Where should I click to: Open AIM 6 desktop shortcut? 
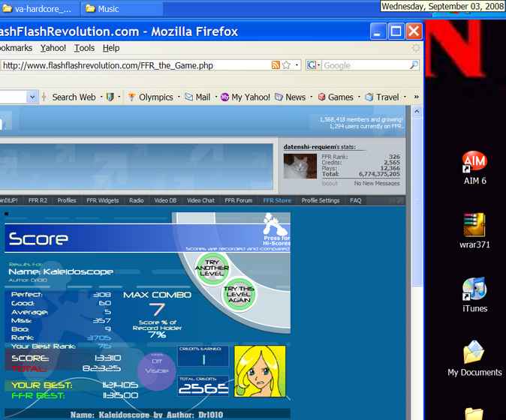click(474, 167)
